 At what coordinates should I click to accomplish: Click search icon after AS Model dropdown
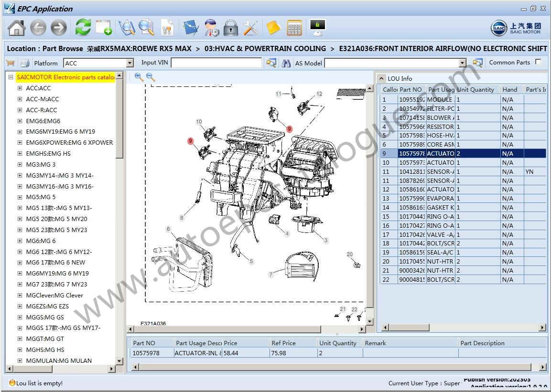tap(477, 63)
